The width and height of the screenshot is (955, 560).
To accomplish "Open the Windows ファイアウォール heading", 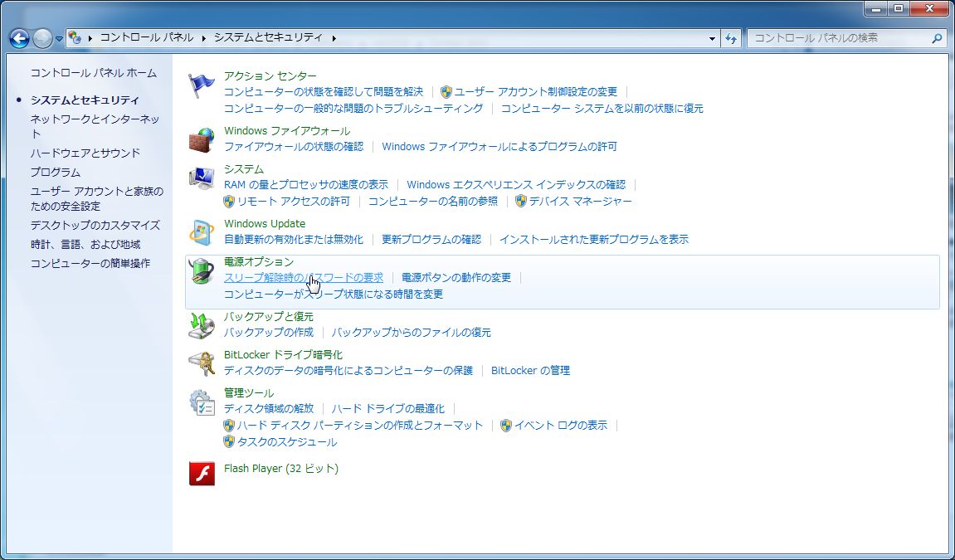I will pyautogui.click(x=287, y=131).
